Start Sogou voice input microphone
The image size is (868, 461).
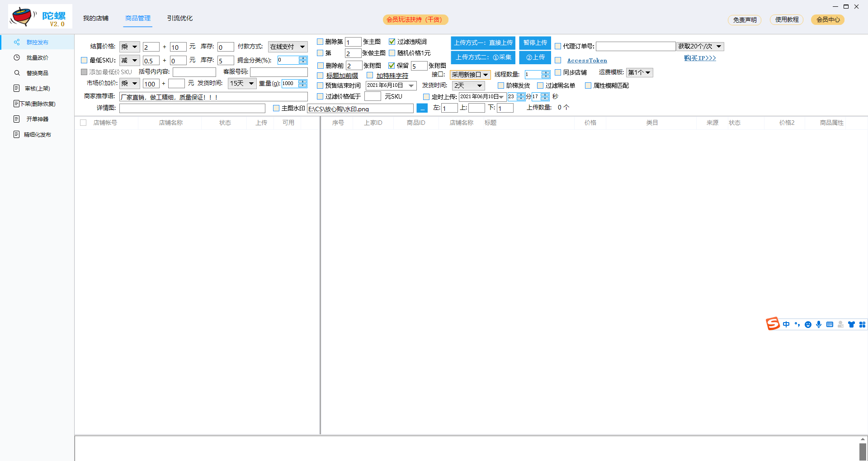coord(819,324)
